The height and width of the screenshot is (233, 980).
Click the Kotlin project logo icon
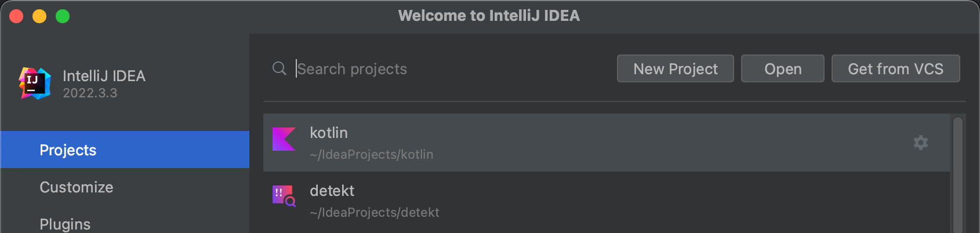coord(284,139)
